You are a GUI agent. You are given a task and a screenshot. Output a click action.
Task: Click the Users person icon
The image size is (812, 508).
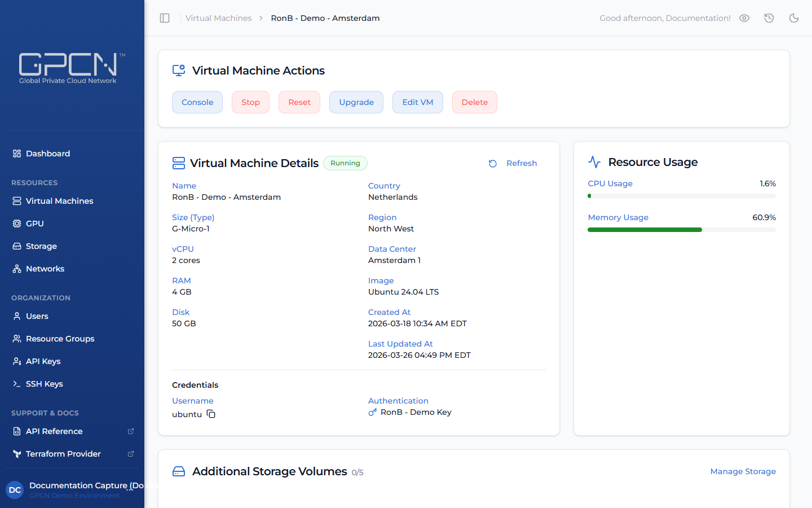pyautogui.click(x=17, y=316)
